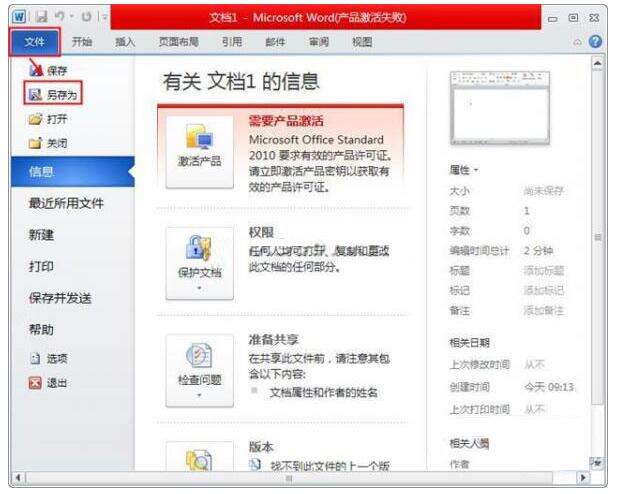Click the 需要产品激活 heading
The height and width of the screenshot is (494, 620).
tap(286, 121)
